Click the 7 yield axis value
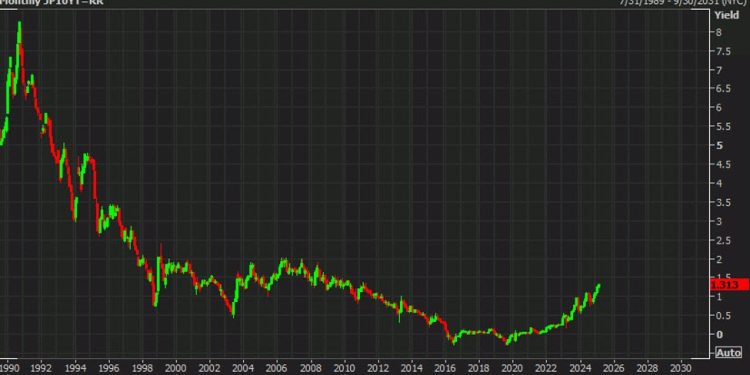Image resolution: width=750 pixels, height=375 pixels. [x=719, y=70]
